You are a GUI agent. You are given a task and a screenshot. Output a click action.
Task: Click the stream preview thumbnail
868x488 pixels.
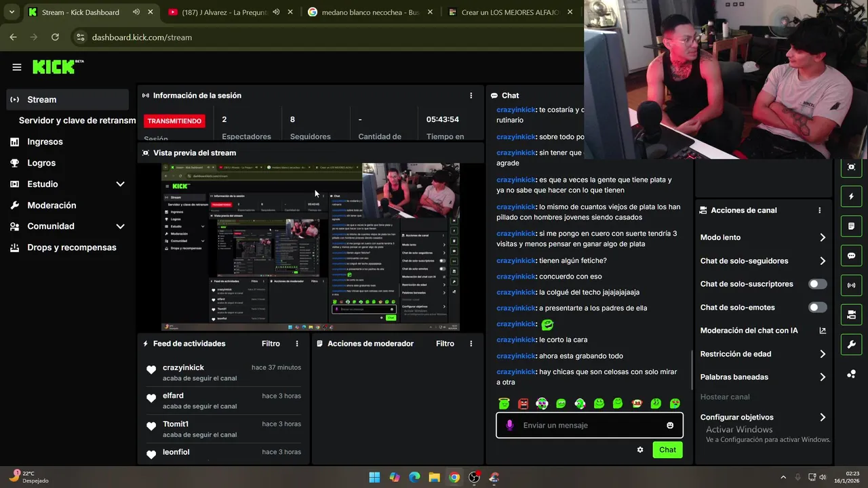(311, 247)
